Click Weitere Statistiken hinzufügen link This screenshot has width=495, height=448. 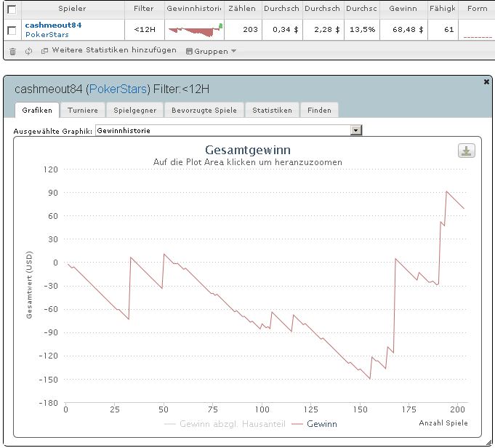[x=114, y=50]
